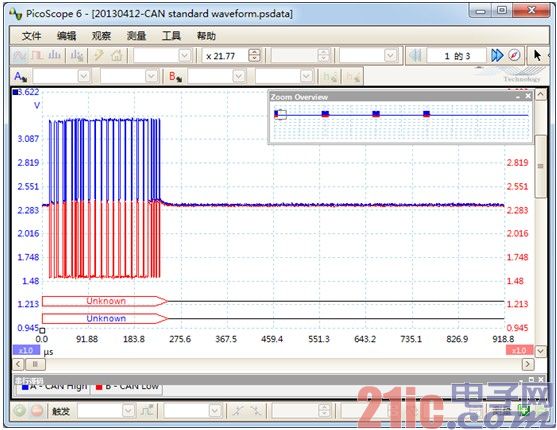Click the buffer number field 1 的 3
This screenshot has width=557, height=430.
tap(457, 56)
